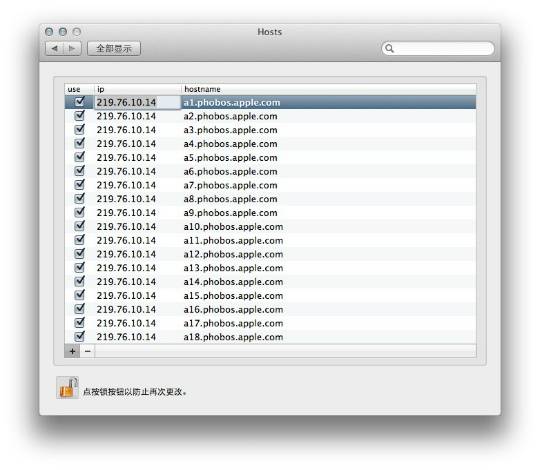This screenshot has width=540, height=470.
Task: Uncheck use for a2.phobos.apple.com
Action: pos(80,116)
